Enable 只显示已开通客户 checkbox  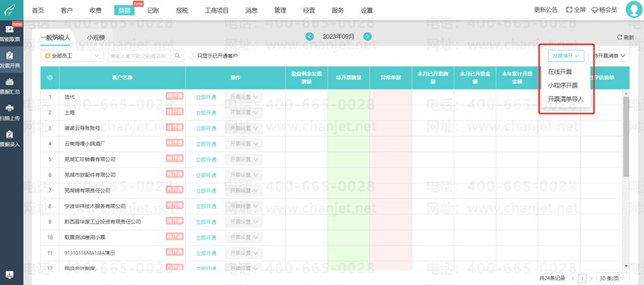pyautogui.click(x=191, y=56)
